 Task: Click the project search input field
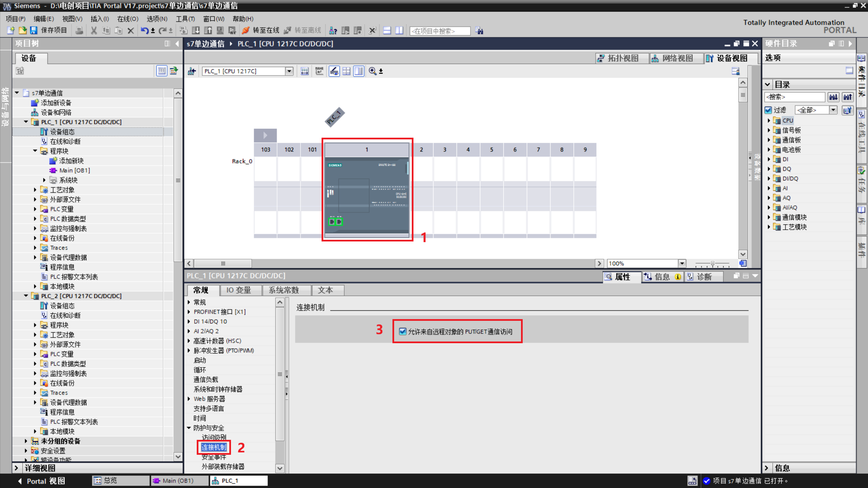pos(440,31)
